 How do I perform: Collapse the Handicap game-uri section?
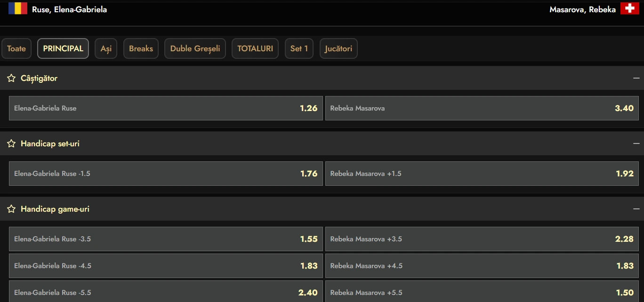click(x=636, y=209)
